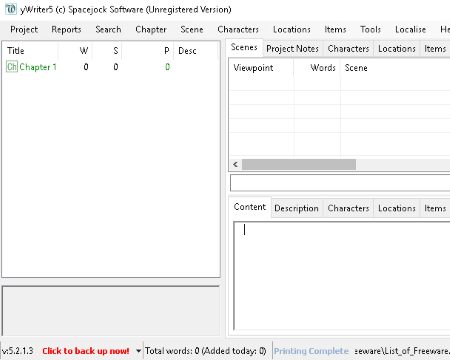This screenshot has width=450, height=360.
Task: Click the version v:5.2.1.3 label
Action: [18, 351]
